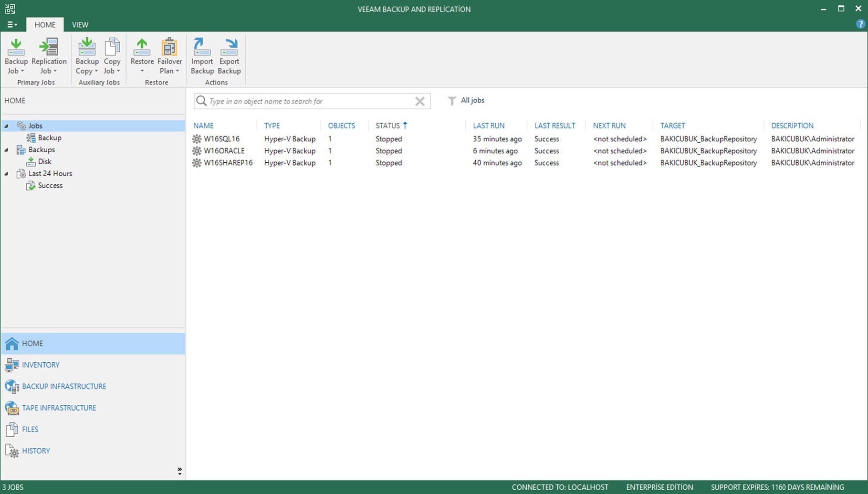This screenshot has width=868, height=494.
Task: Select the W16SHAREP16 job row name
Action: click(228, 163)
